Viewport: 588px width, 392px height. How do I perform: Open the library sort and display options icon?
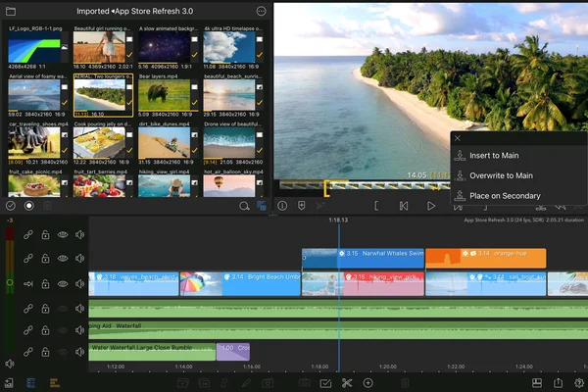[262, 206]
